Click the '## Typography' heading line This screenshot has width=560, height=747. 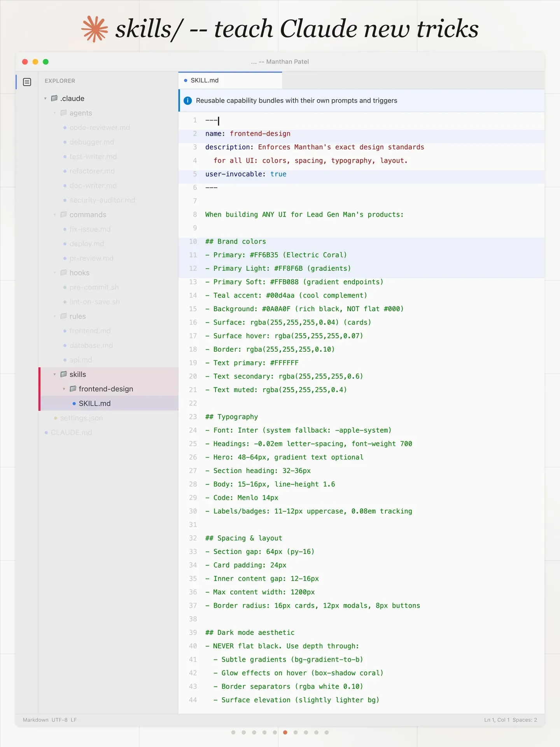click(x=232, y=417)
